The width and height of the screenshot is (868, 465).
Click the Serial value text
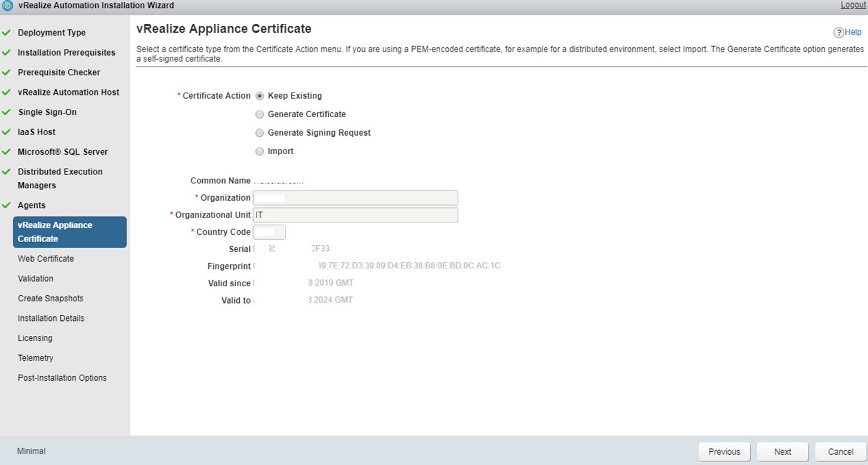(x=291, y=249)
